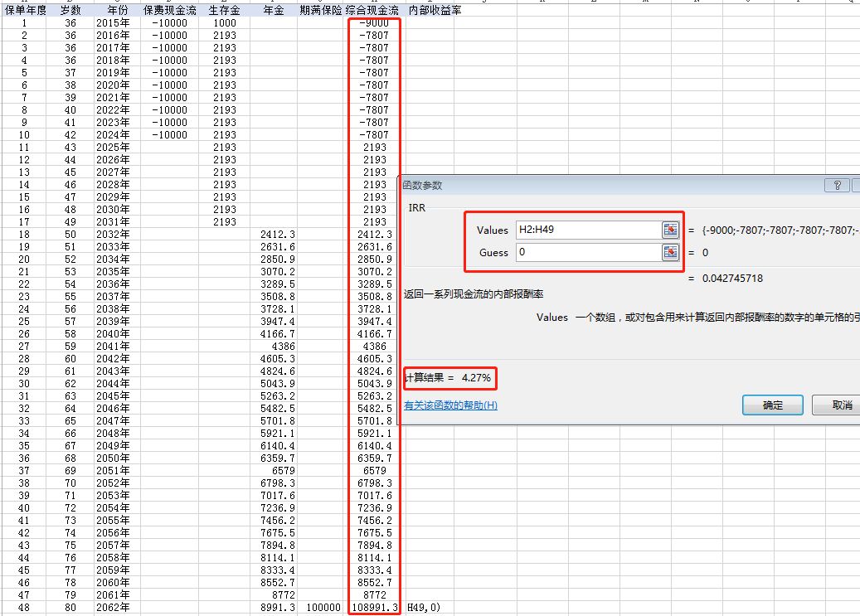
Task: Click the Guess range selector icon
Action: tap(670, 252)
